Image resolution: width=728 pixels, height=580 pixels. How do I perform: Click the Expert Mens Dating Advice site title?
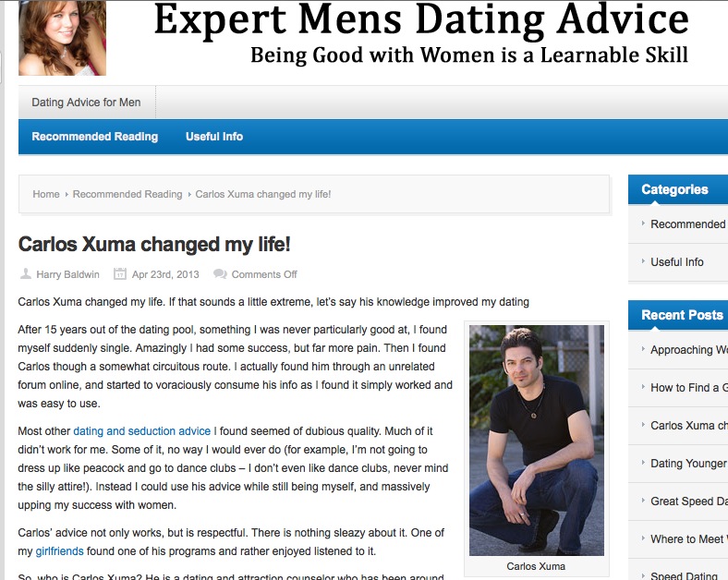coord(421,20)
